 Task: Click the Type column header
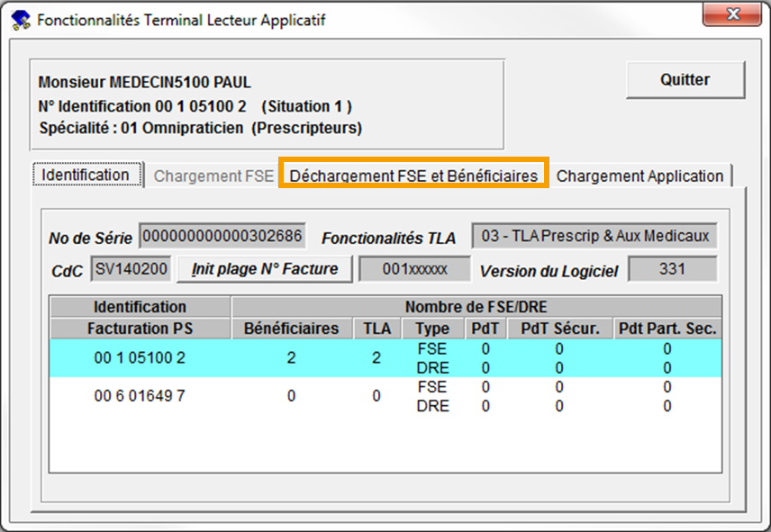(432, 329)
